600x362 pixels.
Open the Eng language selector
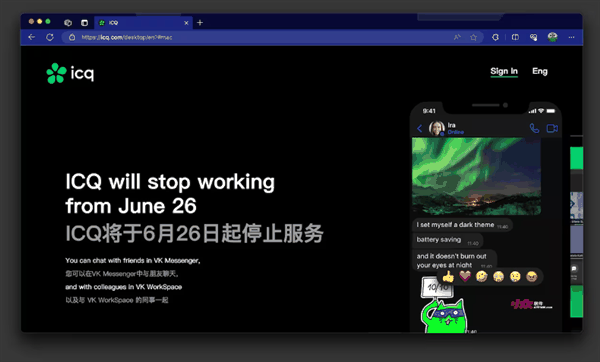coord(540,71)
